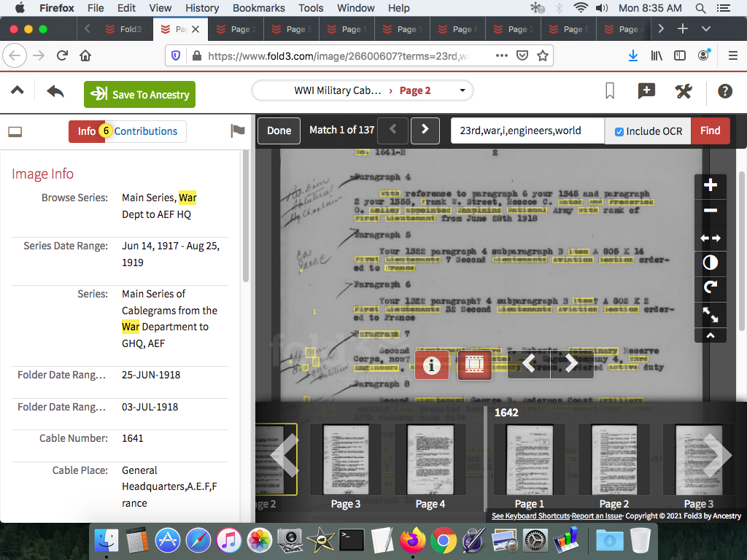Collapse the top header chevron
747x560 pixels.
tap(18, 91)
